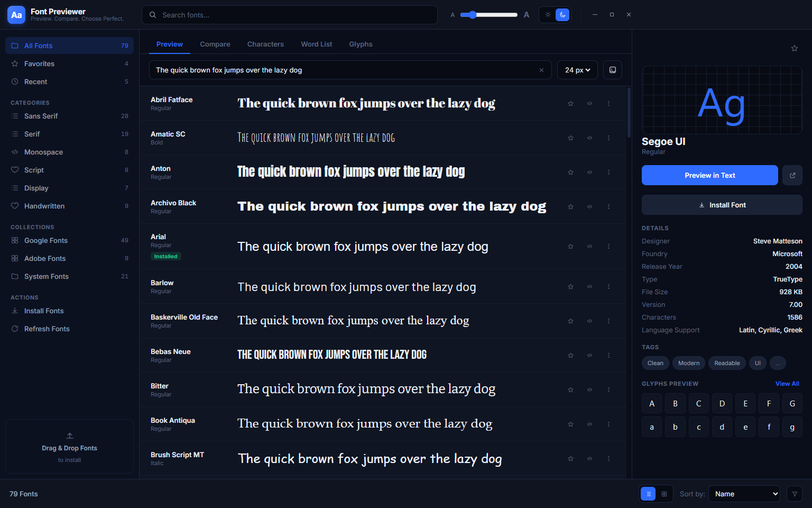Screen dimensions: 812x508
Task: Open Sort by Name dropdown
Action: (744, 494)
